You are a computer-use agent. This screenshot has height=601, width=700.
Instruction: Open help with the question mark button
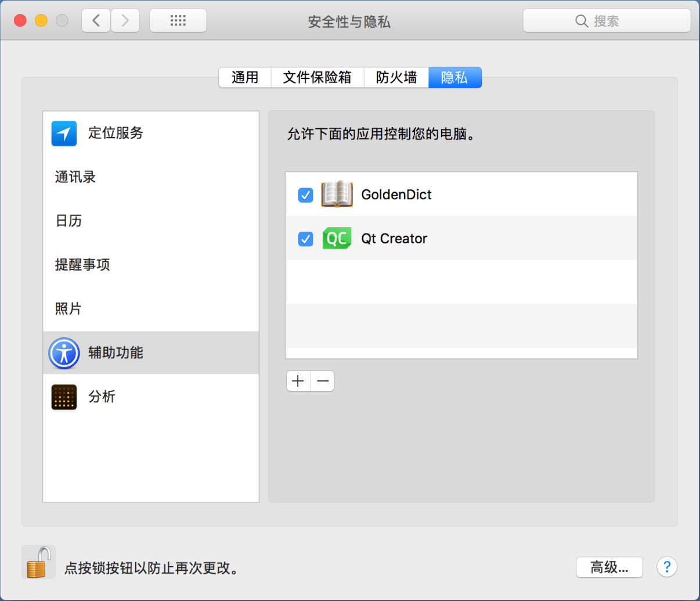point(666,567)
